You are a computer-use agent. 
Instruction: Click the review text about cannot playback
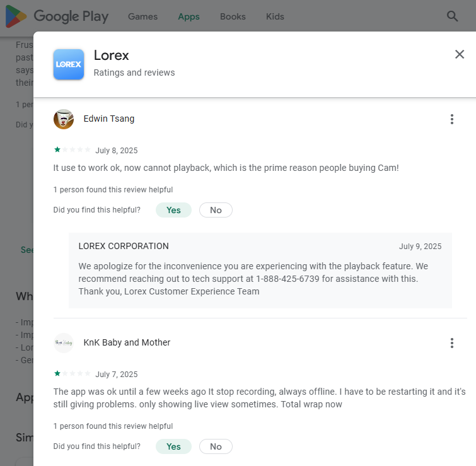coord(226,168)
